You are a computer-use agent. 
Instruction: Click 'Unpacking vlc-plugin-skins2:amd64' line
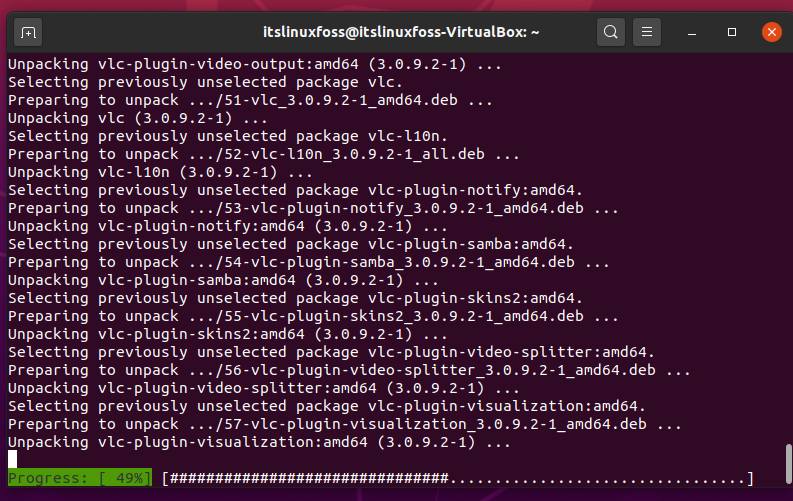point(228,334)
